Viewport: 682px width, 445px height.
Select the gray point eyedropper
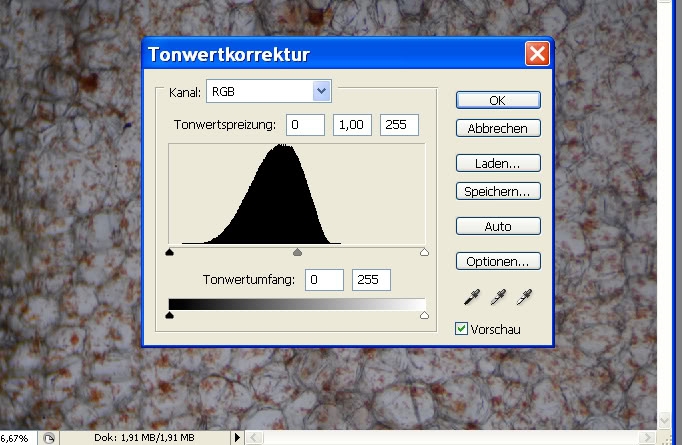tap(498, 297)
